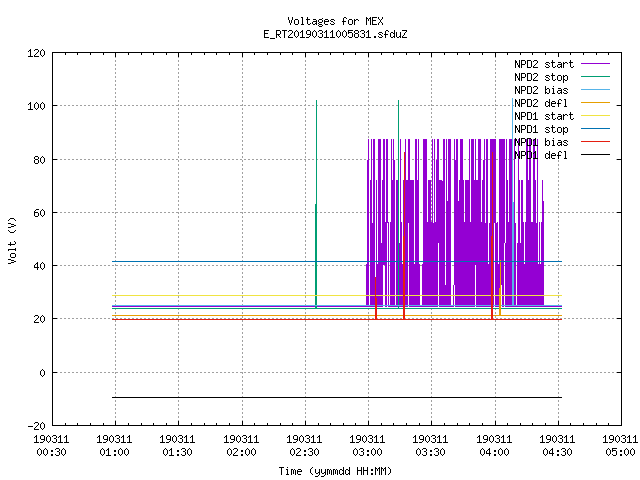640x480 pixels.
Task: Click the yellow NPD1 start legend line
Action: [x=596, y=116]
